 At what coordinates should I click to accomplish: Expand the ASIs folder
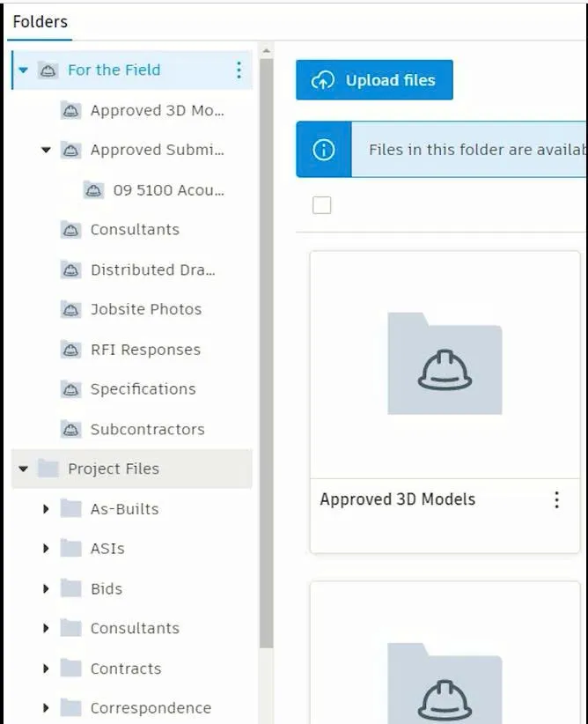46,549
